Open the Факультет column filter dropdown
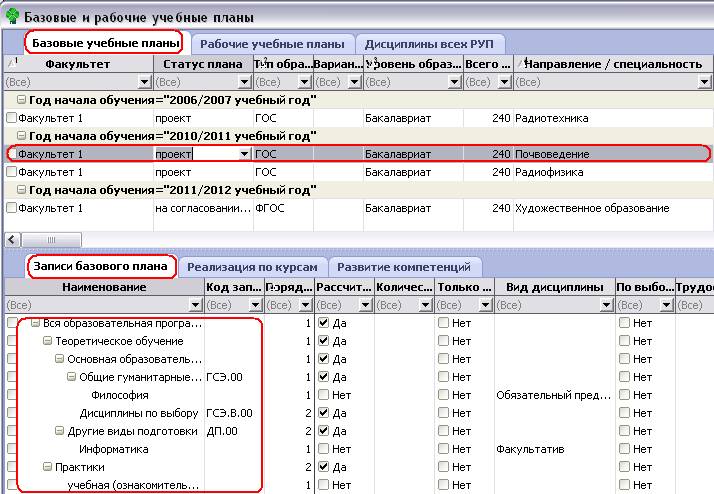The width and height of the screenshot is (714, 494). [x=144, y=82]
